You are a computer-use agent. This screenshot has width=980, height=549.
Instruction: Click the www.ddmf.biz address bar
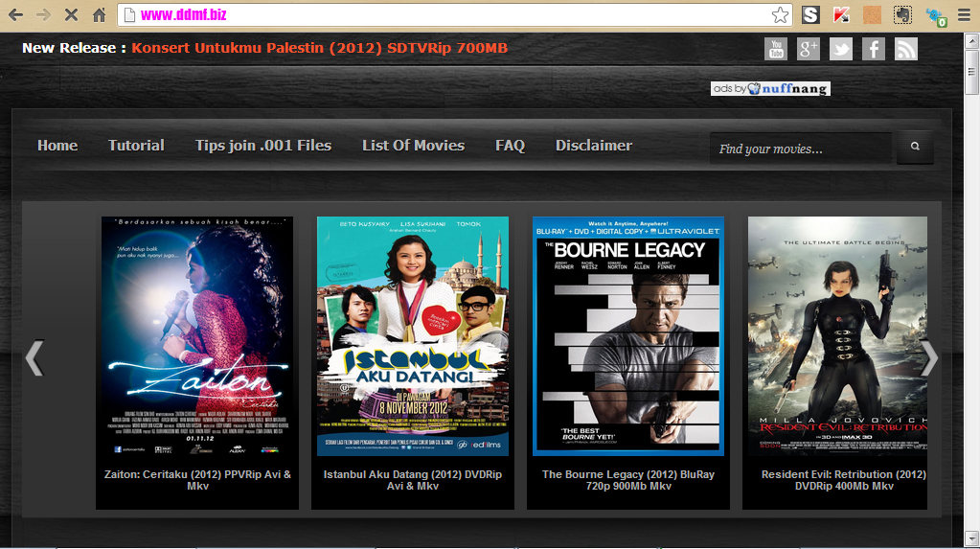tap(453, 15)
